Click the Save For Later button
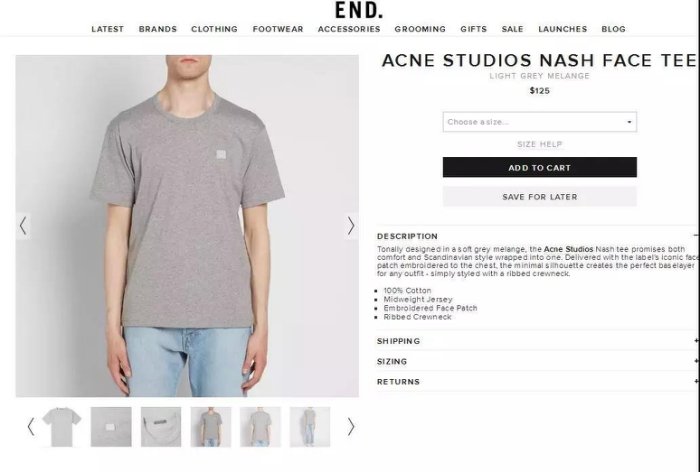 tap(540, 196)
